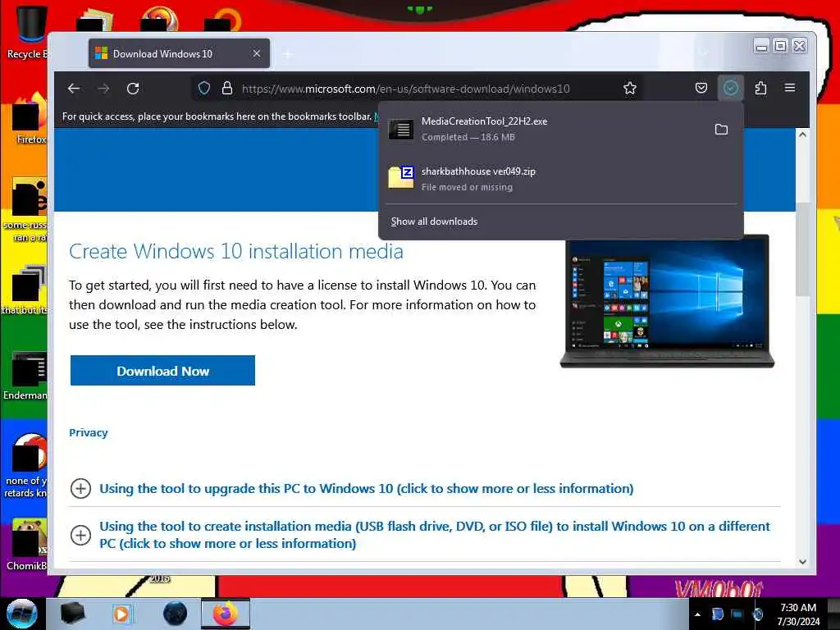Viewport: 840px width, 630px height.
Task: Click Using the tool to create installation media link
Action: point(435,535)
